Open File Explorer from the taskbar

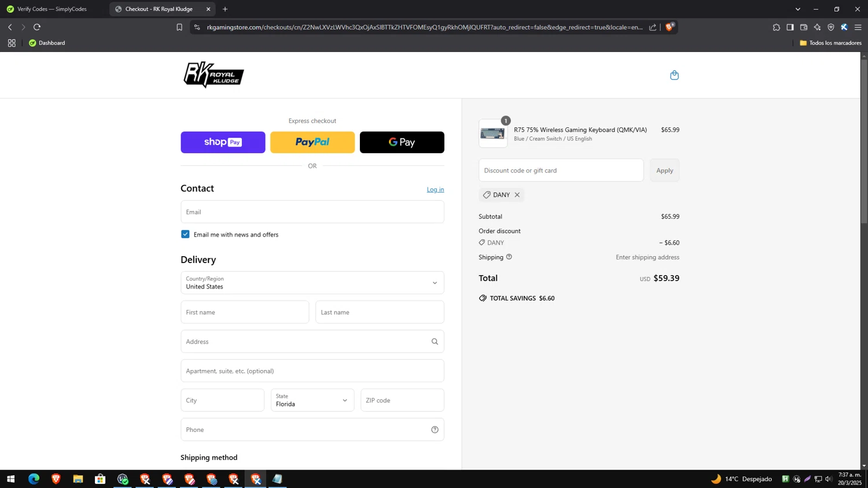click(78, 479)
